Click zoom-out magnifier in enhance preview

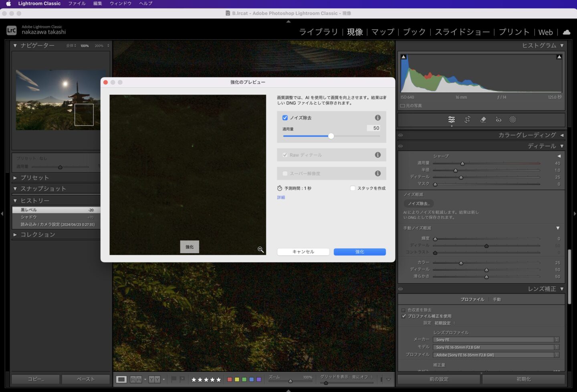[x=260, y=250]
